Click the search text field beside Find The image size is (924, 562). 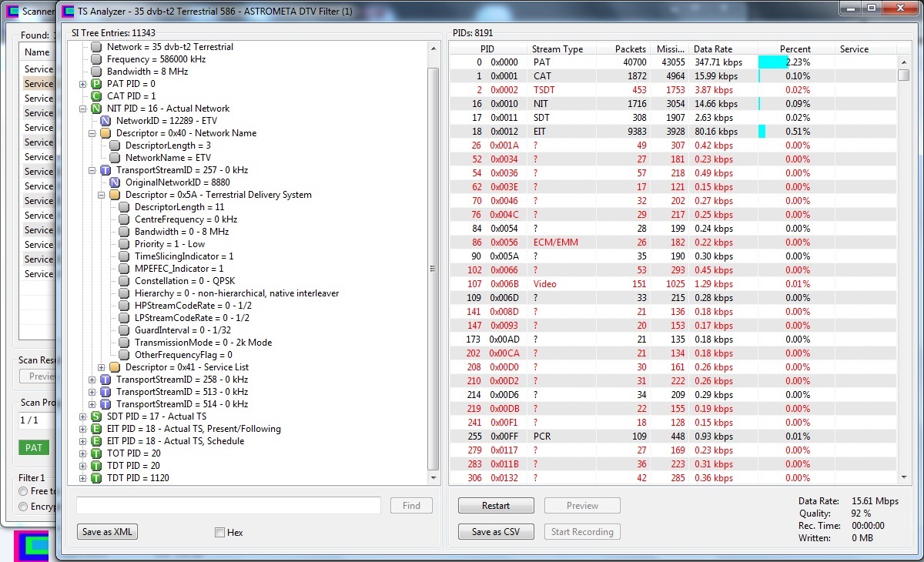[x=229, y=505]
